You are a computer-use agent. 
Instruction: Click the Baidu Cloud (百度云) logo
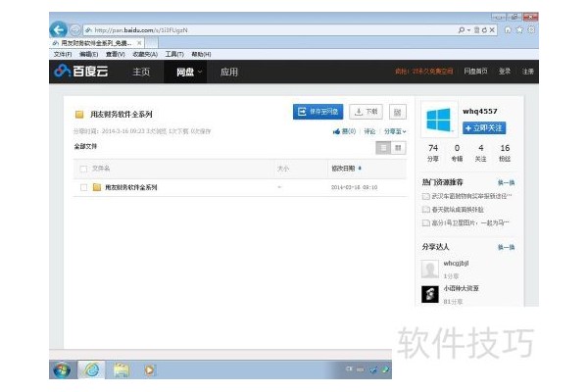coord(81,71)
